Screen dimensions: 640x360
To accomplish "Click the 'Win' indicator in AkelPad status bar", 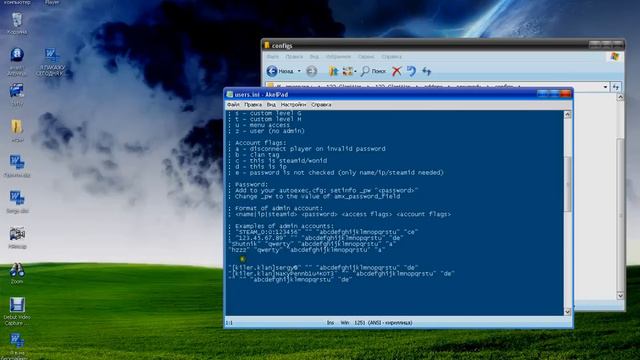I will [x=344, y=323].
